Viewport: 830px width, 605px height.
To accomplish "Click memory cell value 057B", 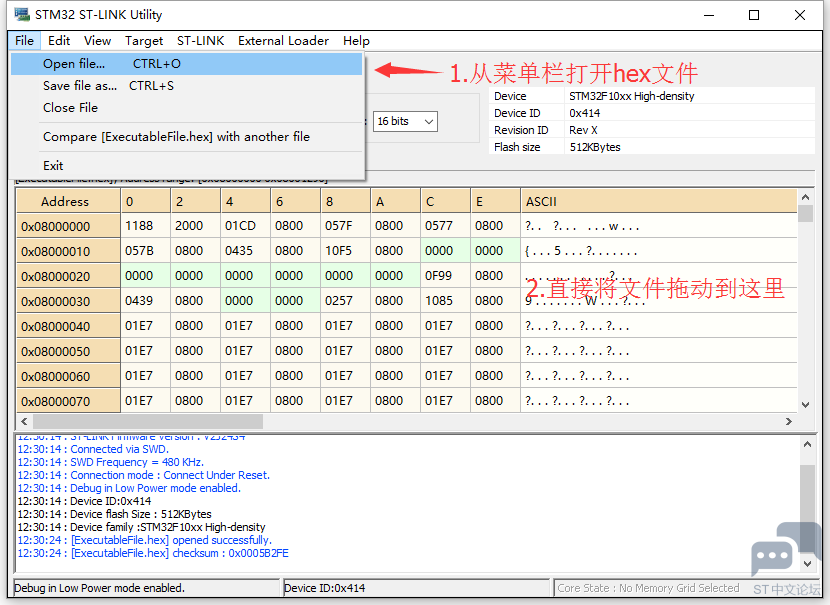I will coord(146,251).
